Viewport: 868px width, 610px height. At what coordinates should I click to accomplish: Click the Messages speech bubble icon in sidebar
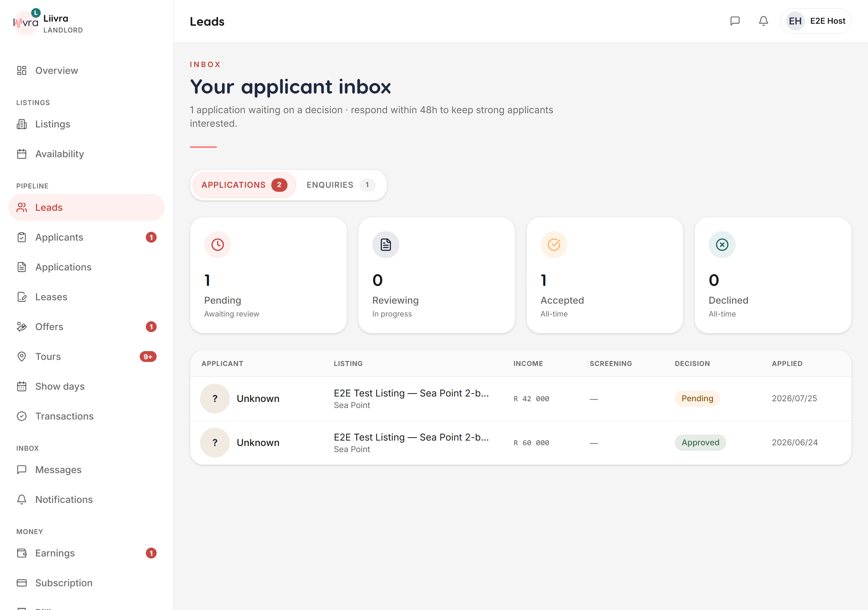pyautogui.click(x=22, y=470)
